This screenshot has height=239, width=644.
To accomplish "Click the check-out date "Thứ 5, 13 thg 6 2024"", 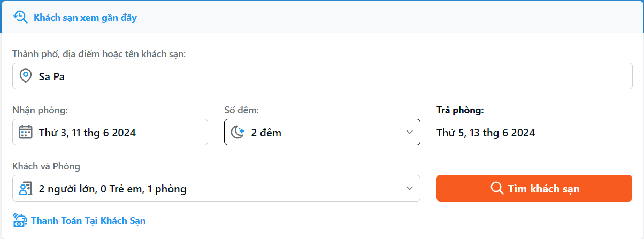I will point(486,133).
